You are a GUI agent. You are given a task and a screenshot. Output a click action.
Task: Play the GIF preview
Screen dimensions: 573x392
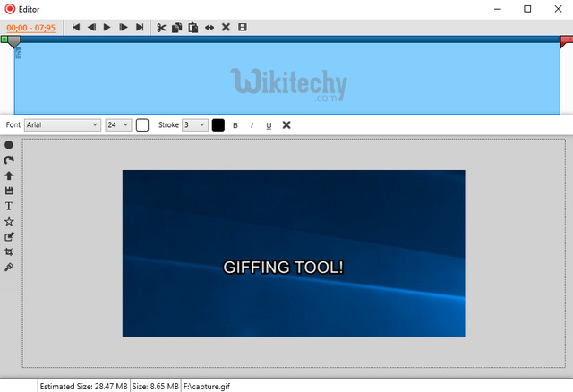[107, 28]
